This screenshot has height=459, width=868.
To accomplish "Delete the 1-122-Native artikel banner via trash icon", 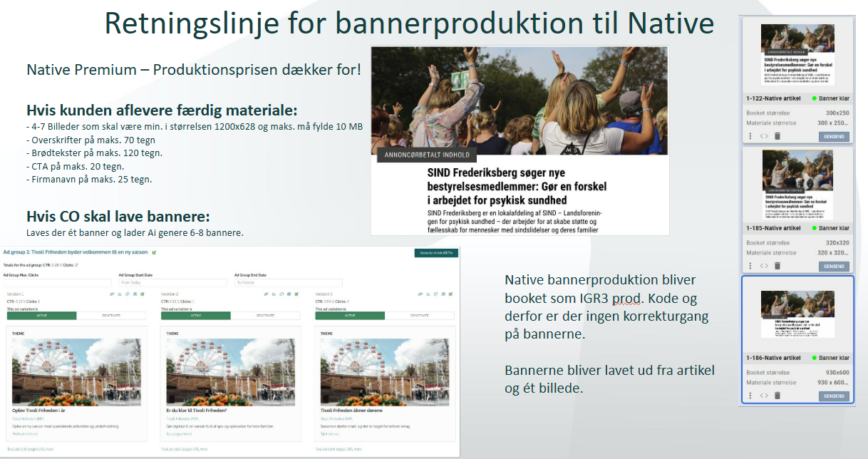I will click(777, 135).
